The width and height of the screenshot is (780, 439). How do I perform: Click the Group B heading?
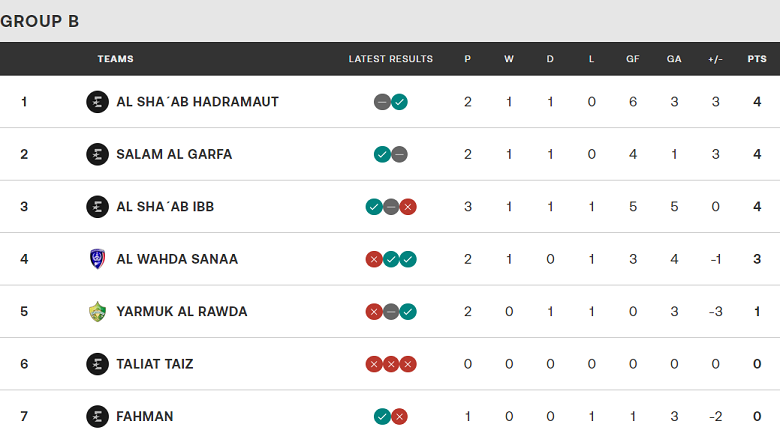[40, 21]
